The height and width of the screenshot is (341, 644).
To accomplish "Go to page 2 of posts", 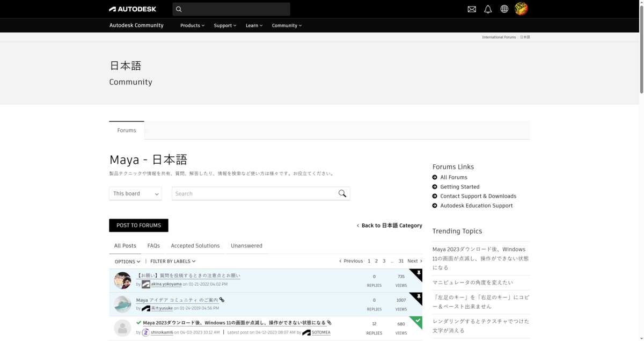I will click(x=376, y=261).
